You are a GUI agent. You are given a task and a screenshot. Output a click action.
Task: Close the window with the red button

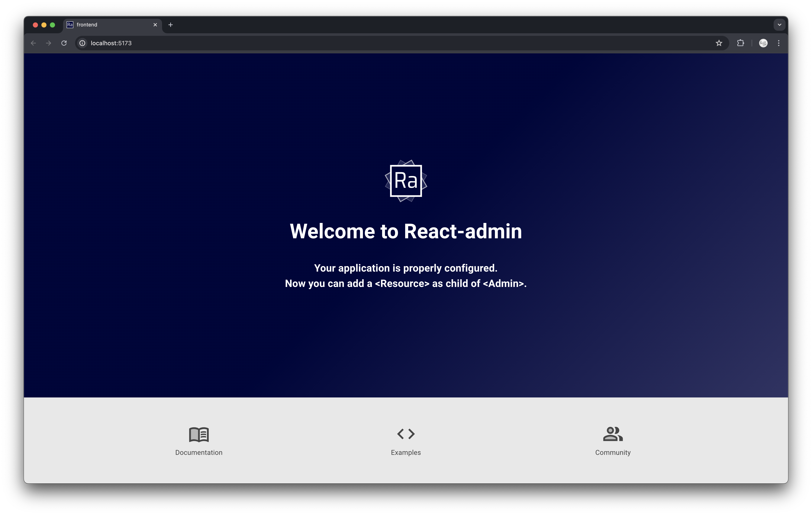[35, 25]
